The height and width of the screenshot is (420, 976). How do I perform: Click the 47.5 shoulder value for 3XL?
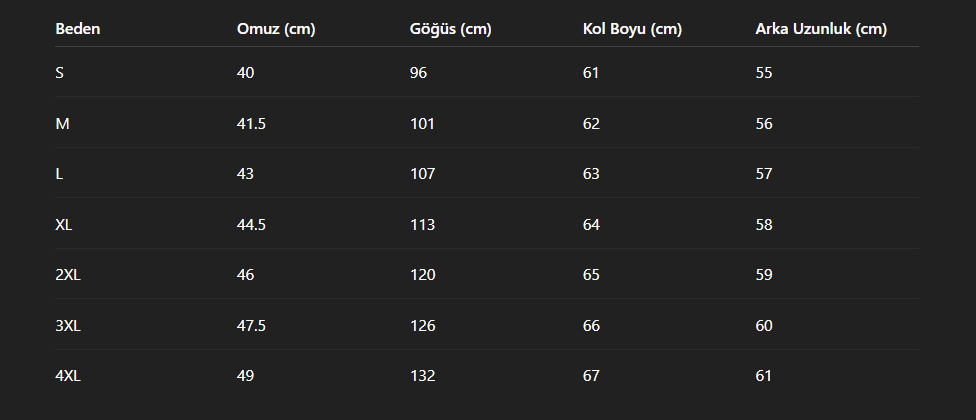point(251,325)
